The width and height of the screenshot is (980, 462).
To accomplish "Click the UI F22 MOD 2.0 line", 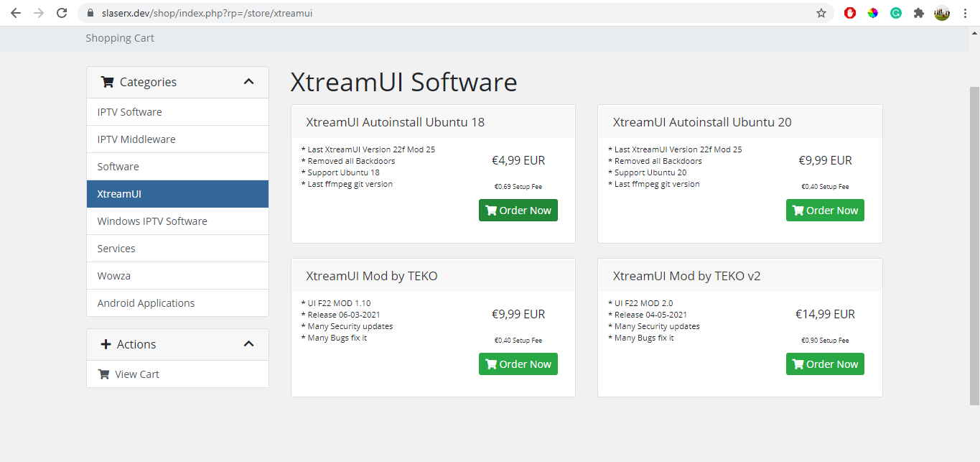I will pos(640,303).
